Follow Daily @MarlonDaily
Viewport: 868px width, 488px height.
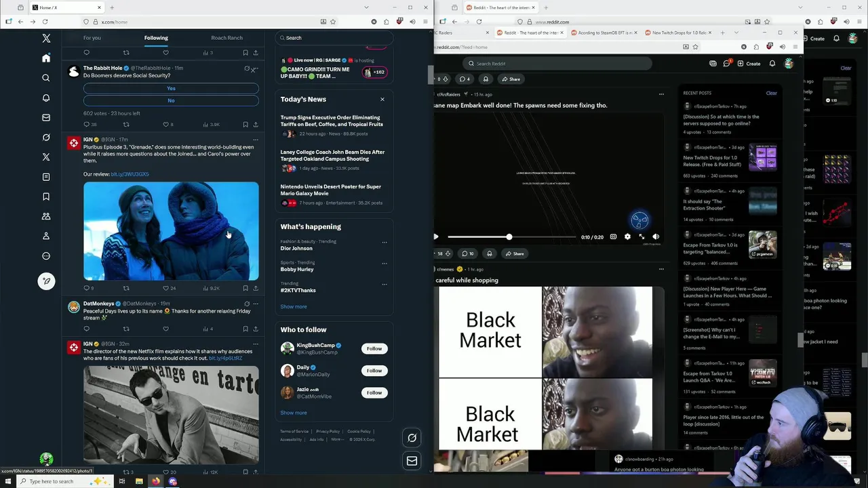point(374,371)
